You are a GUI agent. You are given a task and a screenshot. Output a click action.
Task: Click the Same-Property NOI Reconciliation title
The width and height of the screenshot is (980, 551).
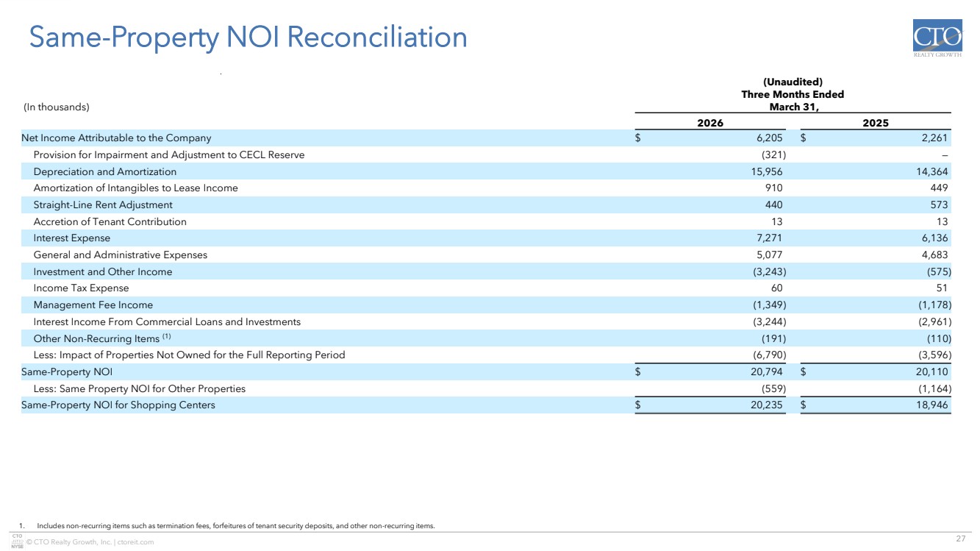[247, 38]
